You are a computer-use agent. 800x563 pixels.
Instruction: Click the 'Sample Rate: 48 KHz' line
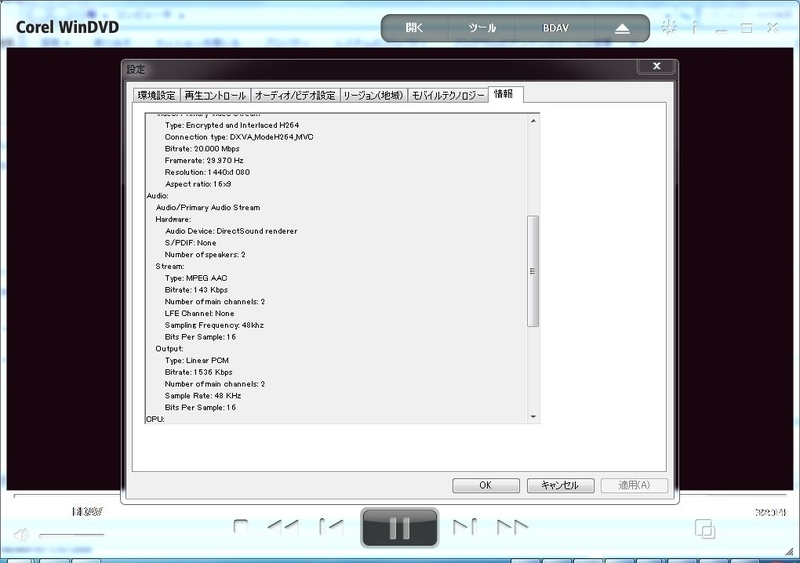pos(203,395)
